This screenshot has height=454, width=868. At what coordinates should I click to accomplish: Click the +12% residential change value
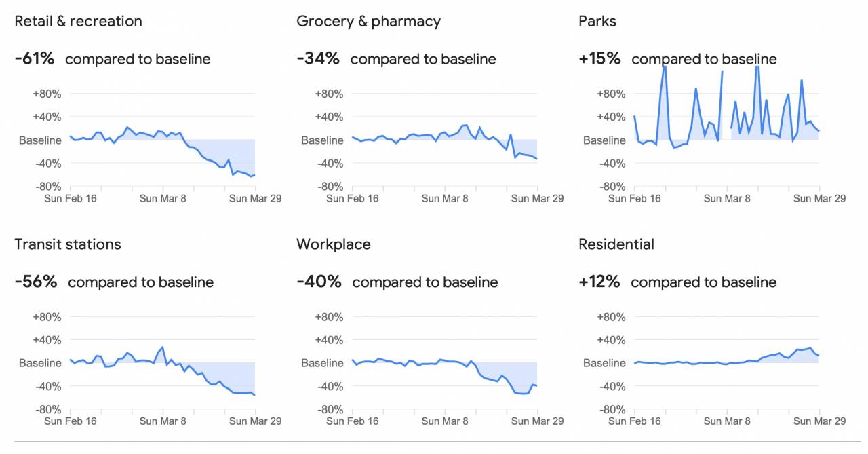pos(599,282)
